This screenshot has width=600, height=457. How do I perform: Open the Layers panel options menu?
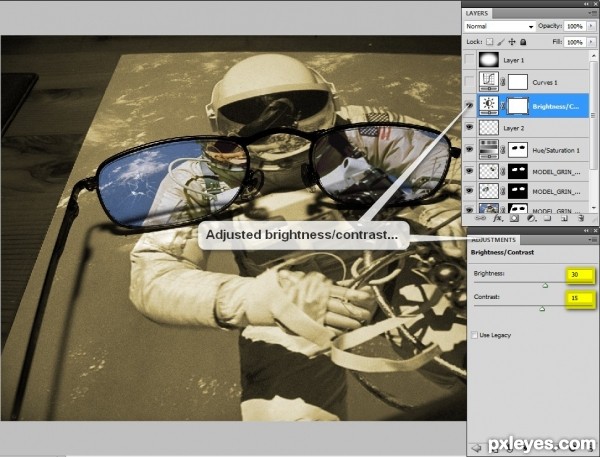click(593, 13)
